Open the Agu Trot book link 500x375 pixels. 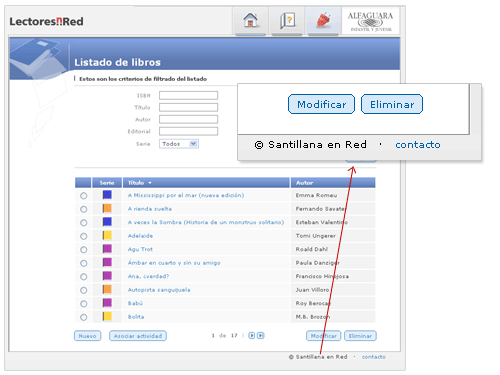coord(140,249)
